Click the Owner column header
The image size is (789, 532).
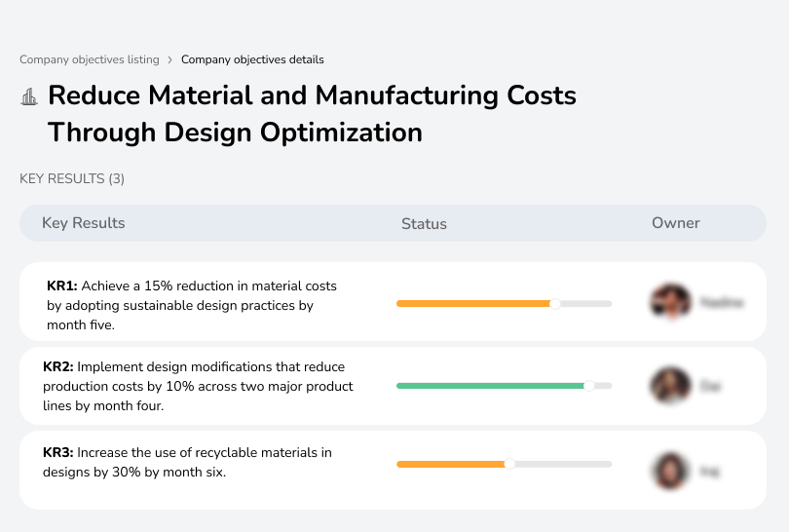[x=676, y=223]
